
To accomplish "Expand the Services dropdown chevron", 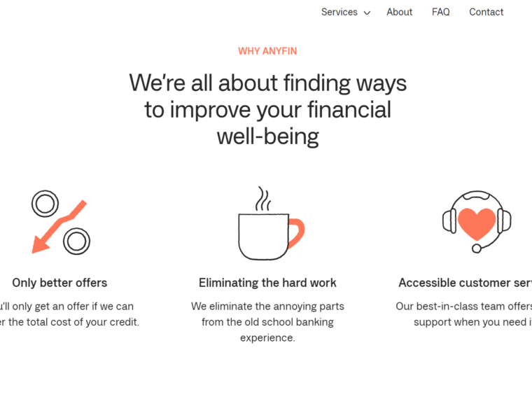I will [x=367, y=13].
